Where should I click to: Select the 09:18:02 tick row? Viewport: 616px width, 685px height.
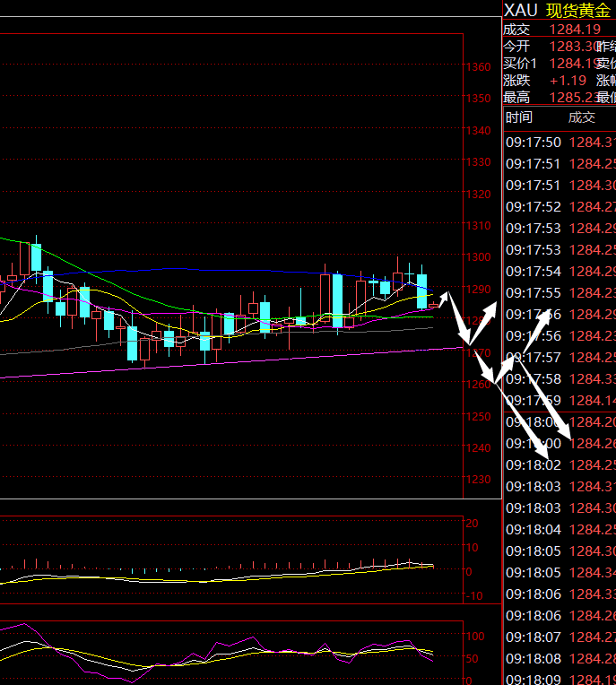click(560, 465)
